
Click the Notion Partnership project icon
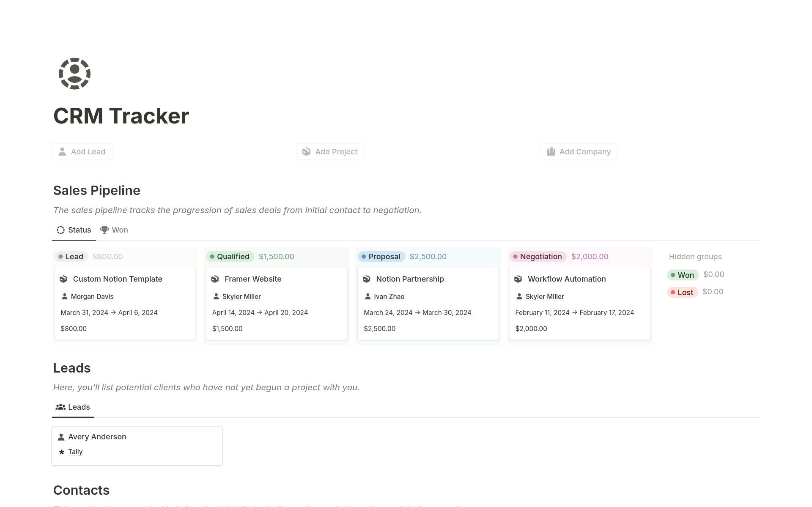pyautogui.click(x=367, y=279)
